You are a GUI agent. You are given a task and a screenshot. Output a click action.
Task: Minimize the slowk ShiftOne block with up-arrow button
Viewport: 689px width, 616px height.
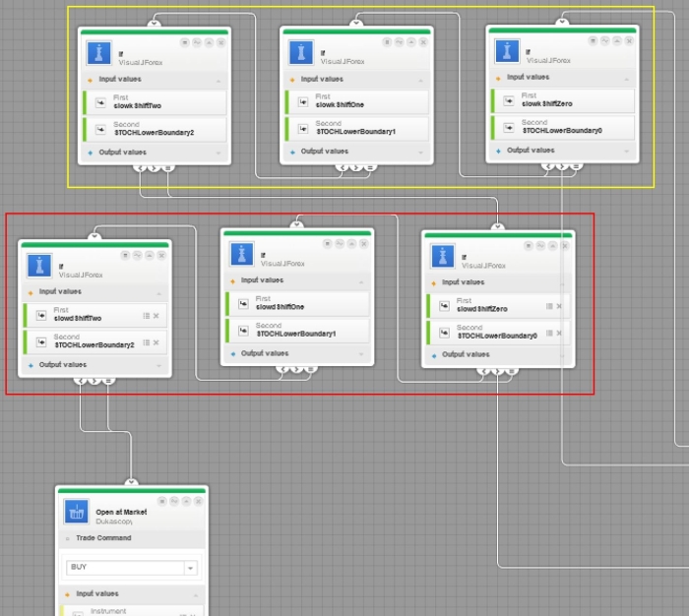point(410,41)
